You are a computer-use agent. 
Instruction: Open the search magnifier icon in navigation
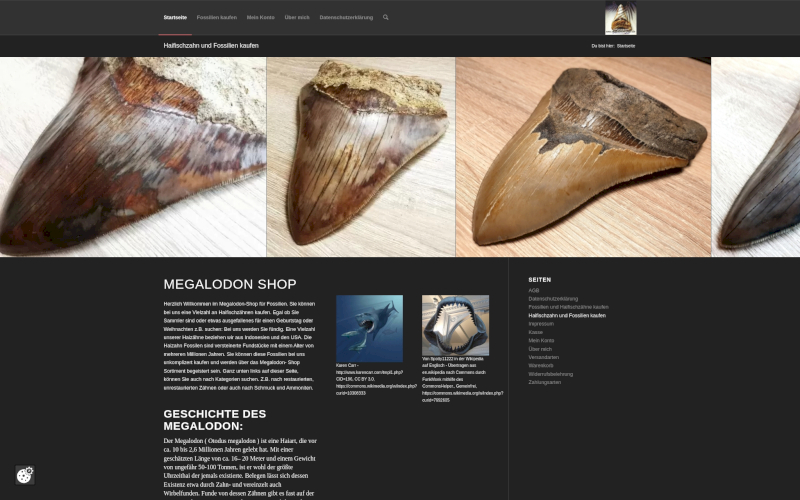(386, 17)
